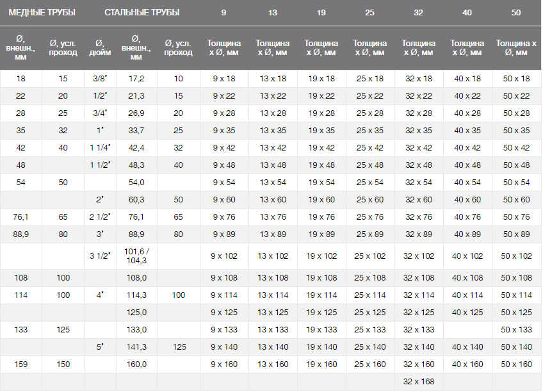Viewport: 543px width, 392px height.
Task: Select the 32 x 168 cell
Action: point(419,382)
